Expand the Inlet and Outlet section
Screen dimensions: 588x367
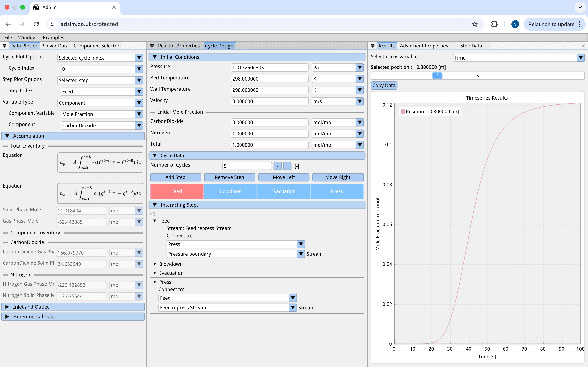pos(7,307)
